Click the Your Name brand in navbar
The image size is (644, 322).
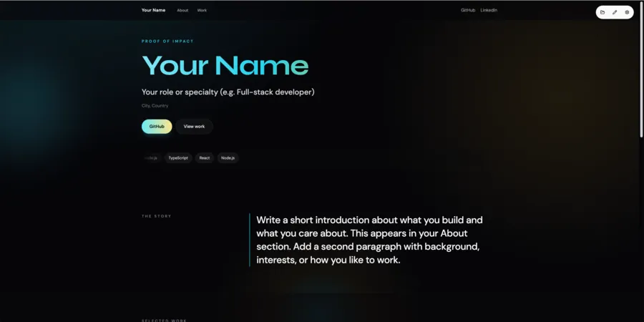coord(153,10)
